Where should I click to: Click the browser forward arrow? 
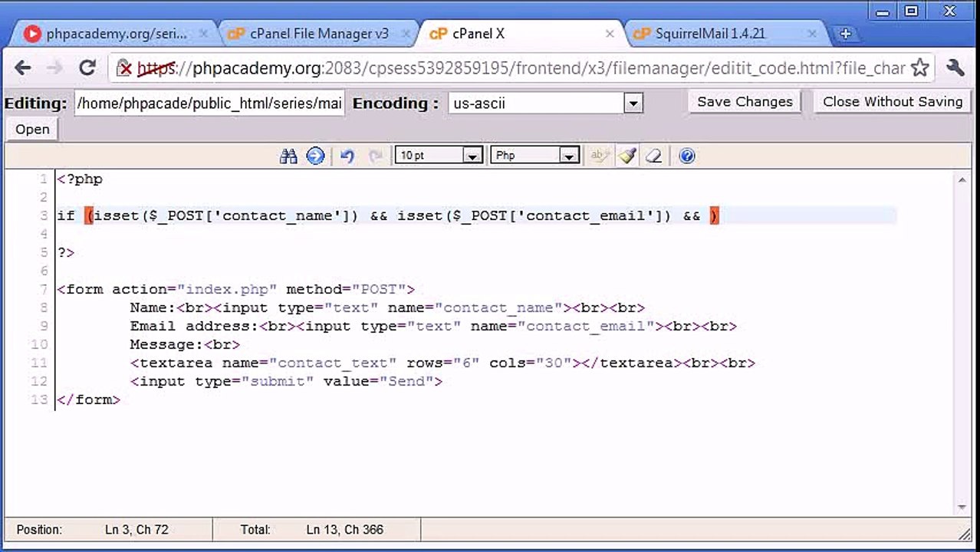point(54,67)
